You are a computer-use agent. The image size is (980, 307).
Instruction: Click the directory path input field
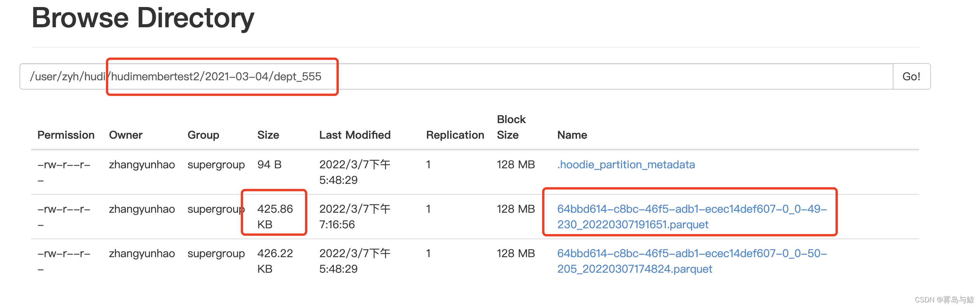456,76
